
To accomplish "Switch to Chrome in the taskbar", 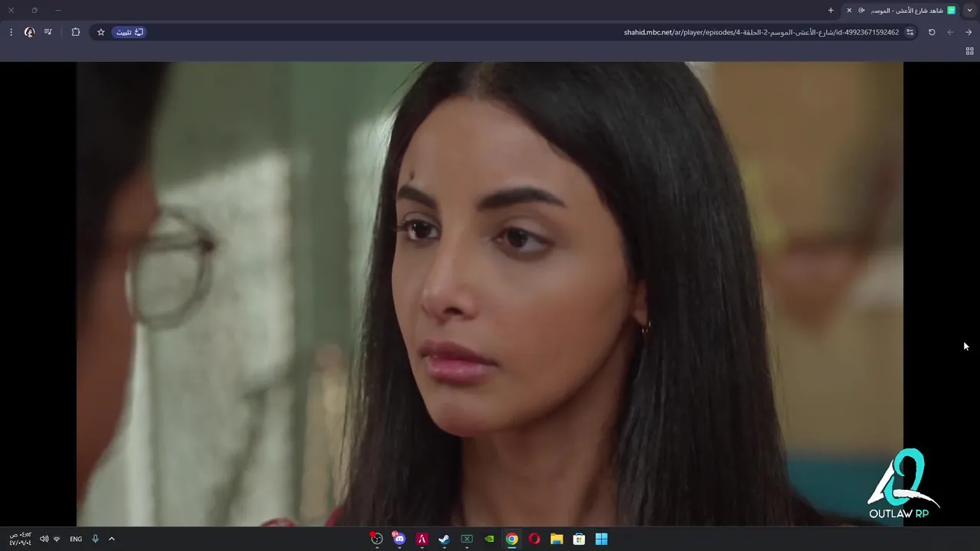I will click(511, 539).
